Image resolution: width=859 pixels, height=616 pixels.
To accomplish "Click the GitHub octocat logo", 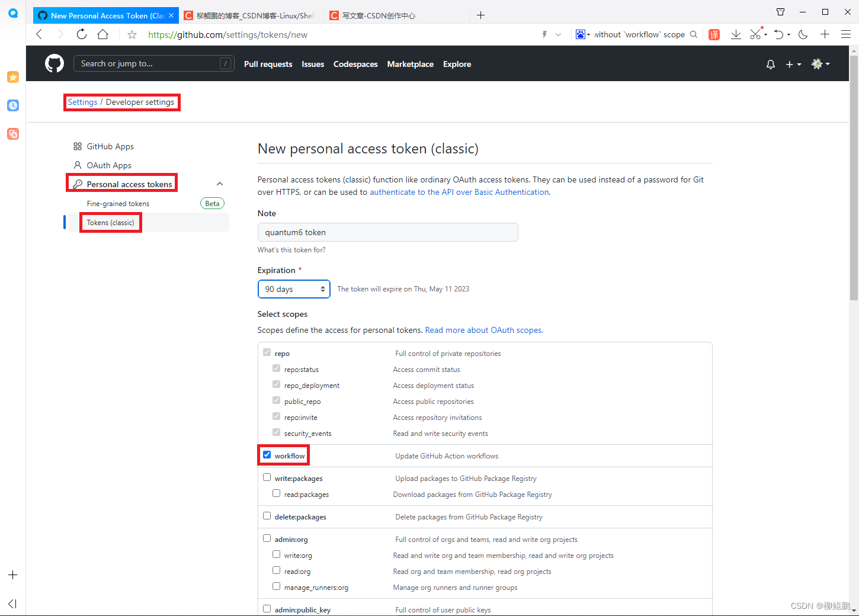I will tap(54, 63).
